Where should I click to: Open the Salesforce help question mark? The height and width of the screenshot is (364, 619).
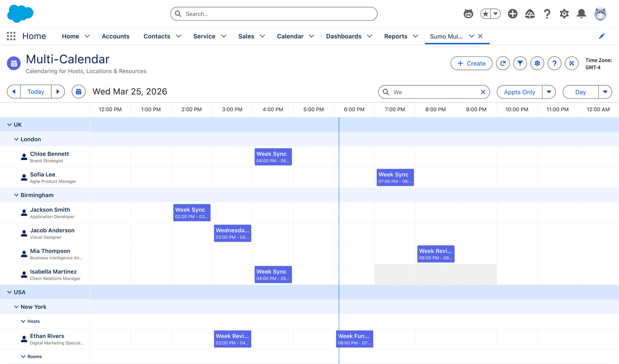547,14
